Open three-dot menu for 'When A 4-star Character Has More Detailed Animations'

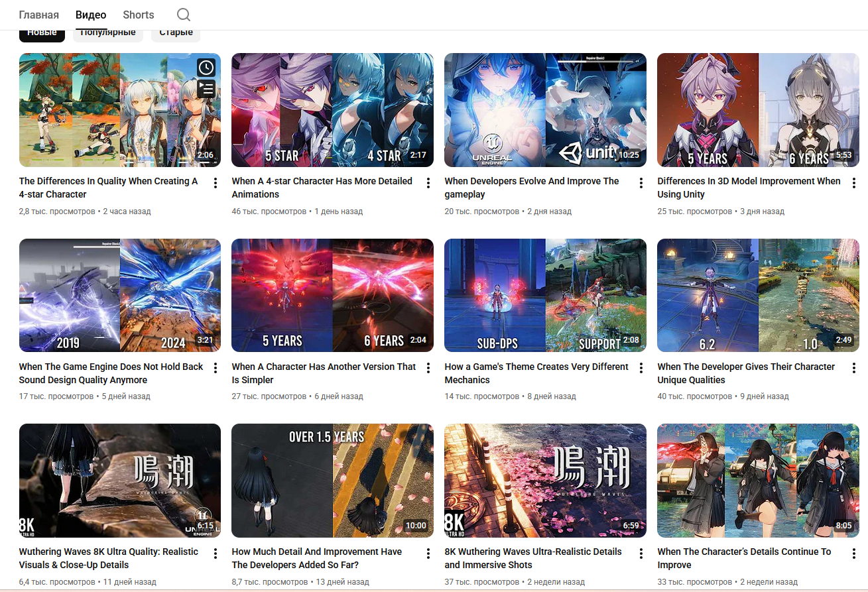point(428,183)
